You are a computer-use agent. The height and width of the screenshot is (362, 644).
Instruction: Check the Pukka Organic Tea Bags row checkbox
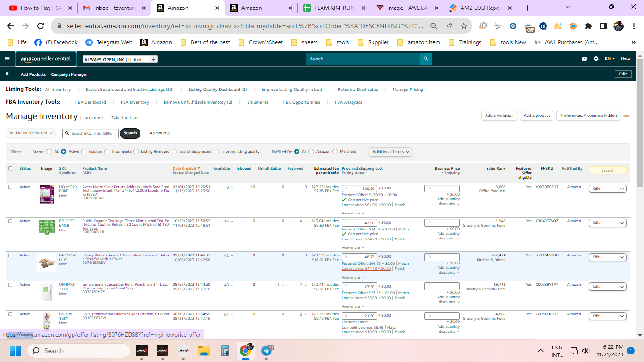[10, 221]
